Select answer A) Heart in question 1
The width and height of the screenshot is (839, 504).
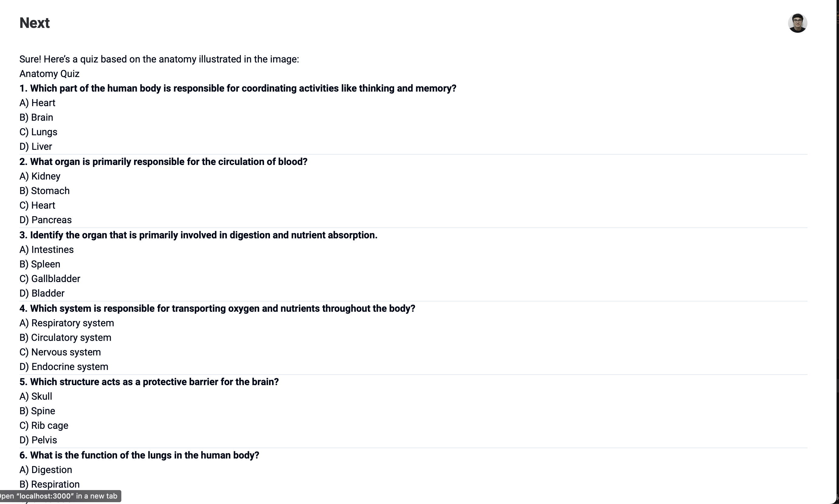coord(37,103)
